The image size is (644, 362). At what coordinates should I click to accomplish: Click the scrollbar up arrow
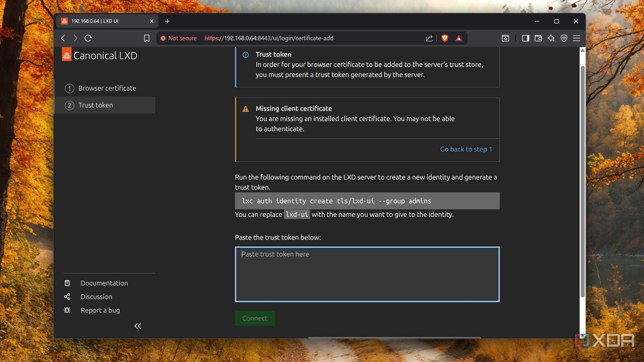tap(582, 50)
